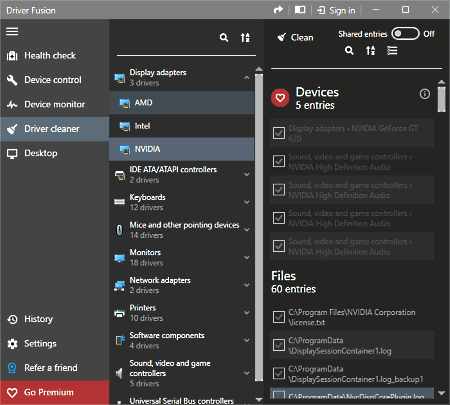Click right panel scroll down arrow
The height and width of the screenshot is (405, 450).
(x=441, y=393)
